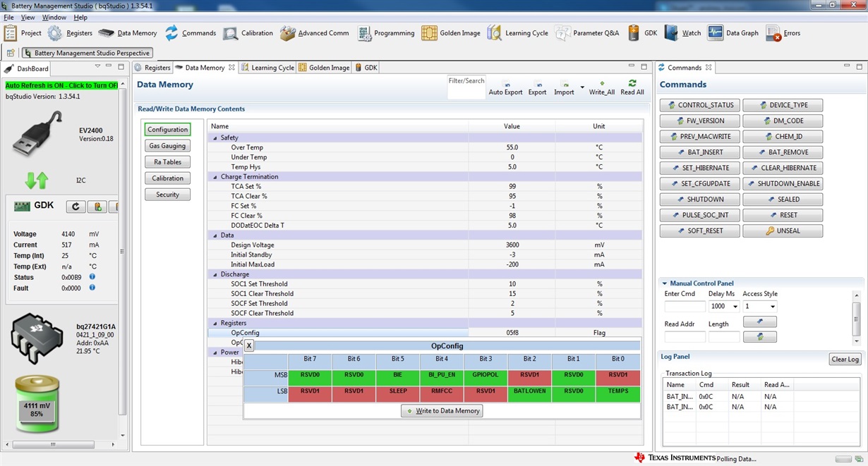
Task: Click the read icon button beside Length
Action: pyautogui.click(x=760, y=337)
